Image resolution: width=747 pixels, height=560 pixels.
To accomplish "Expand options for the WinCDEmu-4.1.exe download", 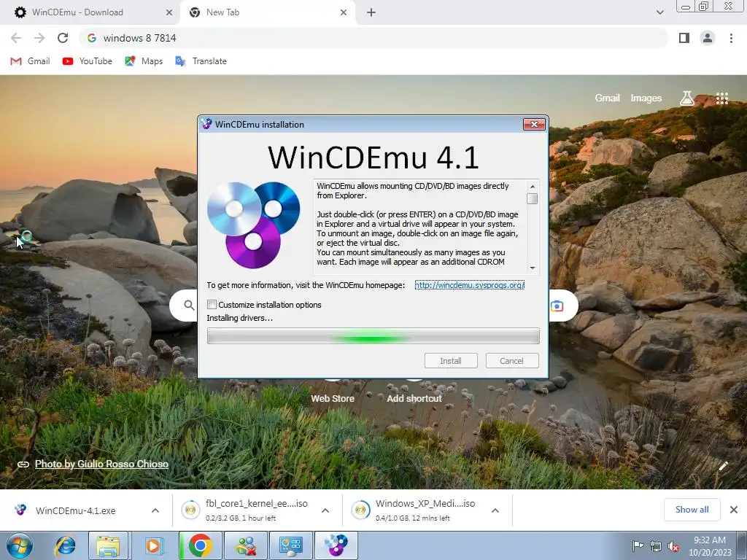I will pyautogui.click(x=155, y=510).
